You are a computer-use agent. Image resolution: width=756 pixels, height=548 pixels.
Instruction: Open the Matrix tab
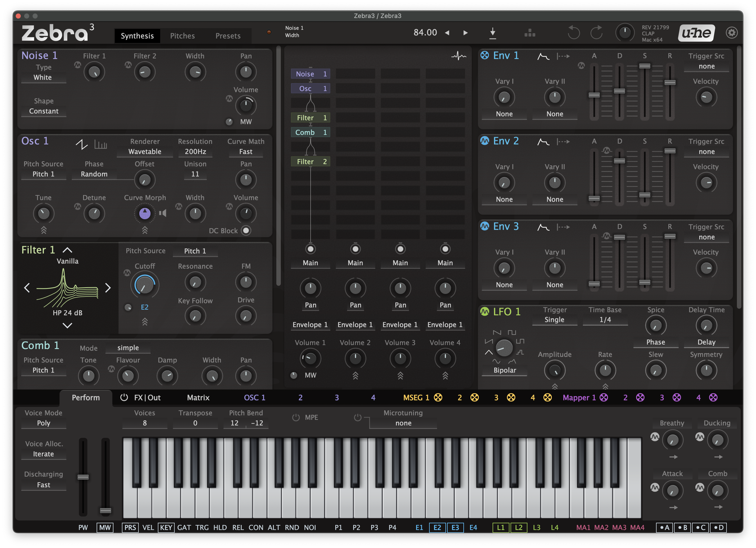(198, 397)
